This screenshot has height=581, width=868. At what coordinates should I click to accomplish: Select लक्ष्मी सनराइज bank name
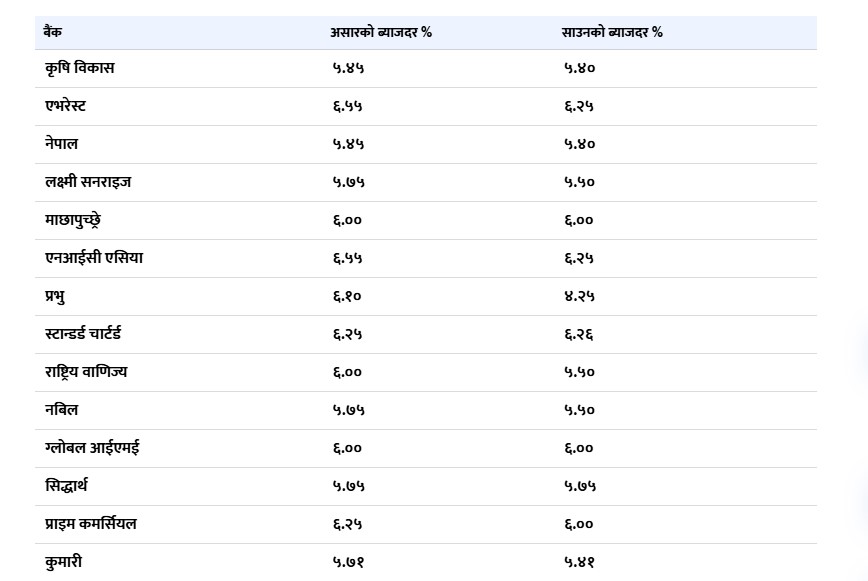coord(88,181)
